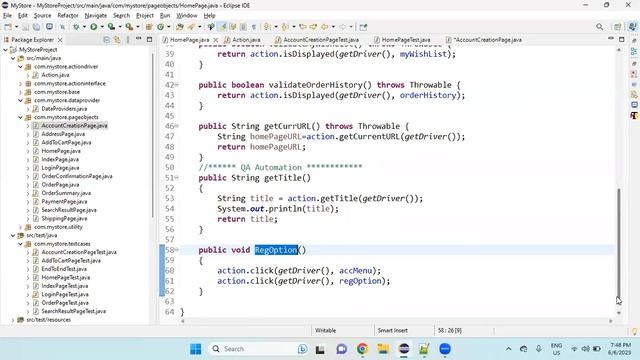Image resolution: width=640 pixels, height=360 pixels.
Task: Click the New Java Class icon
Action: (x=160, y=27)
